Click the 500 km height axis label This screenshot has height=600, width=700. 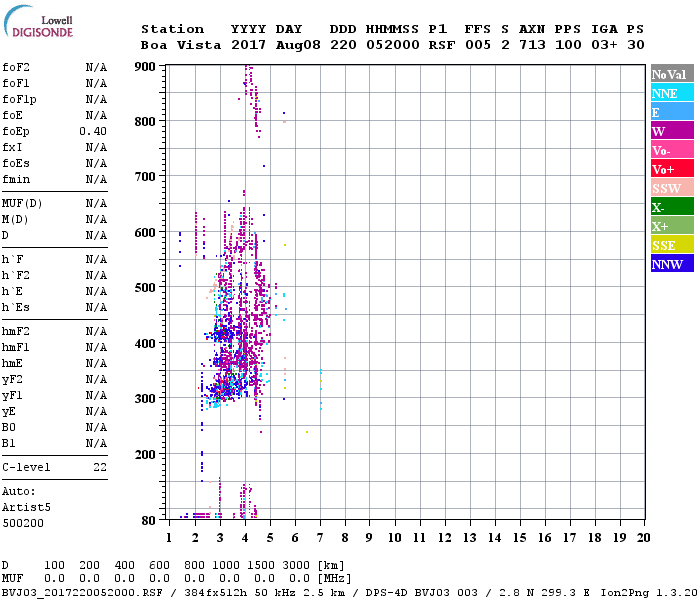click(x=145, y=288)
